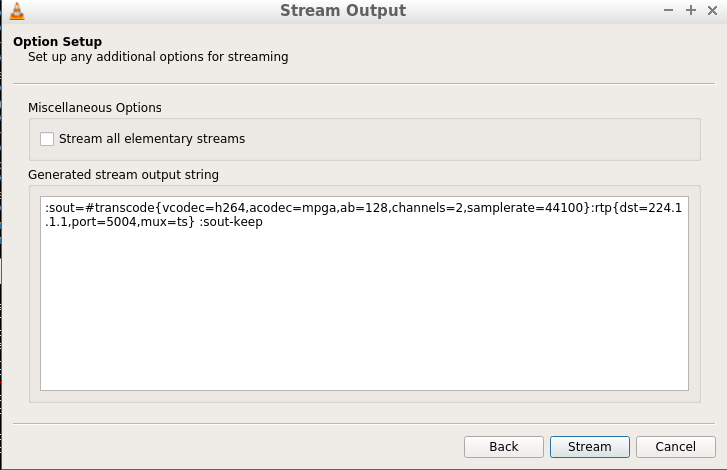Minimize the Stream Output window
The height and width of the screenshot is (470, 727).
tap(668, 10)
